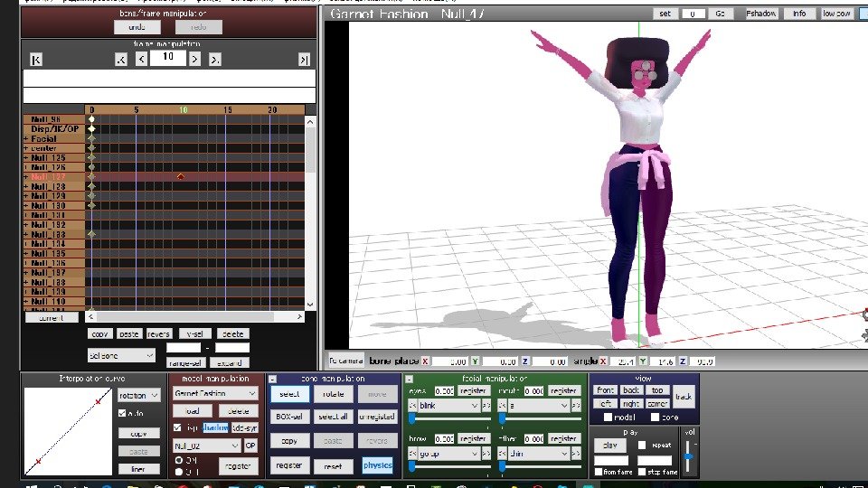Image resolution: width=868 pixels, height=488 pixels.
Task: Jump to the first frame button
Action: coord(35,60)
